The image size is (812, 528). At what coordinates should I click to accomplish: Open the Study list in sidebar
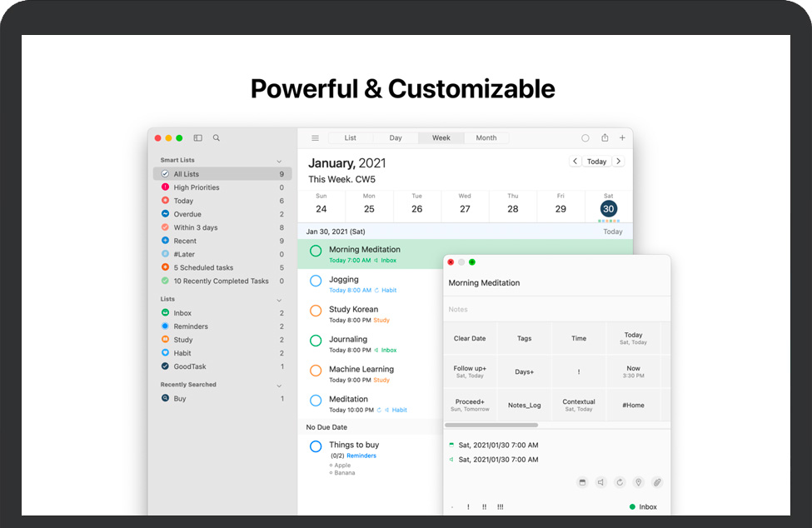click(x=222, y=340)
